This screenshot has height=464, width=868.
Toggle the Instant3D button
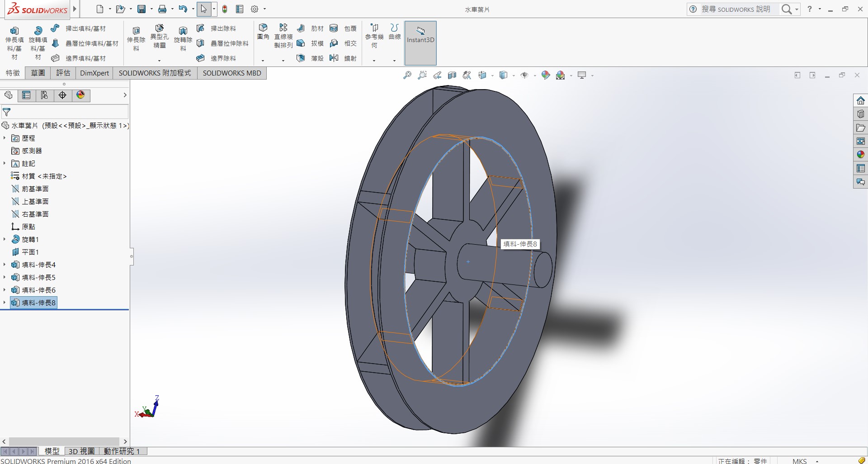[x=420, y=43]
